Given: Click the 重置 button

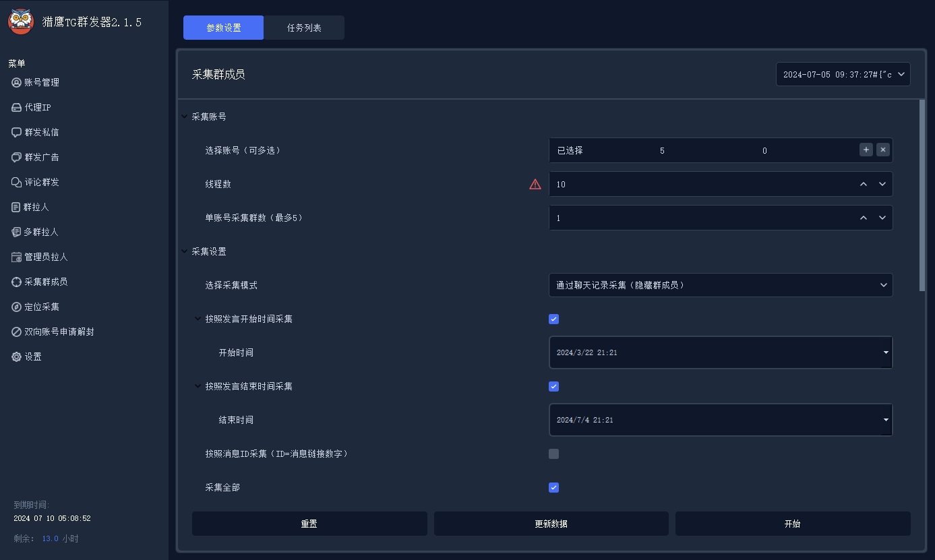Looking at the screenshot, I should click(x=309, y=524).
